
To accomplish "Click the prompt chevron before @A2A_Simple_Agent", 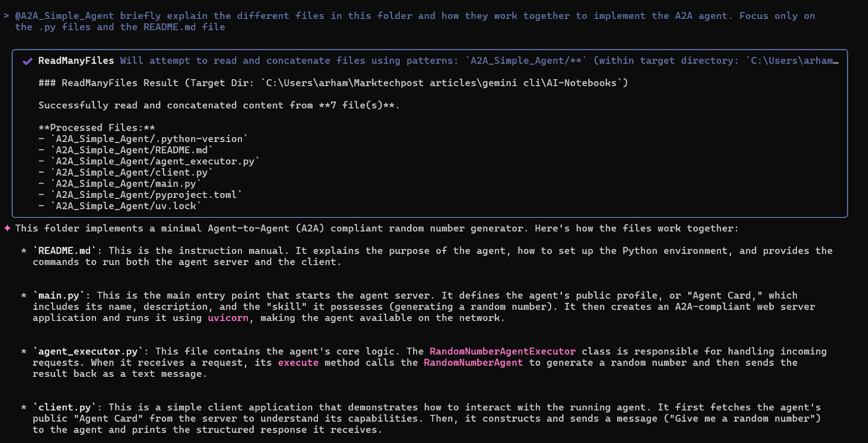I will pyautogui.click(x=7, y=16).
